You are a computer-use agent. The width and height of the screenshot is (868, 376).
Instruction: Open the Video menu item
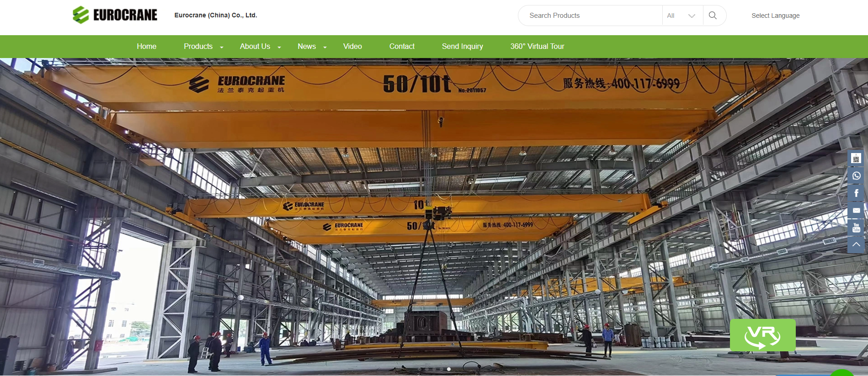pos(352,46)
